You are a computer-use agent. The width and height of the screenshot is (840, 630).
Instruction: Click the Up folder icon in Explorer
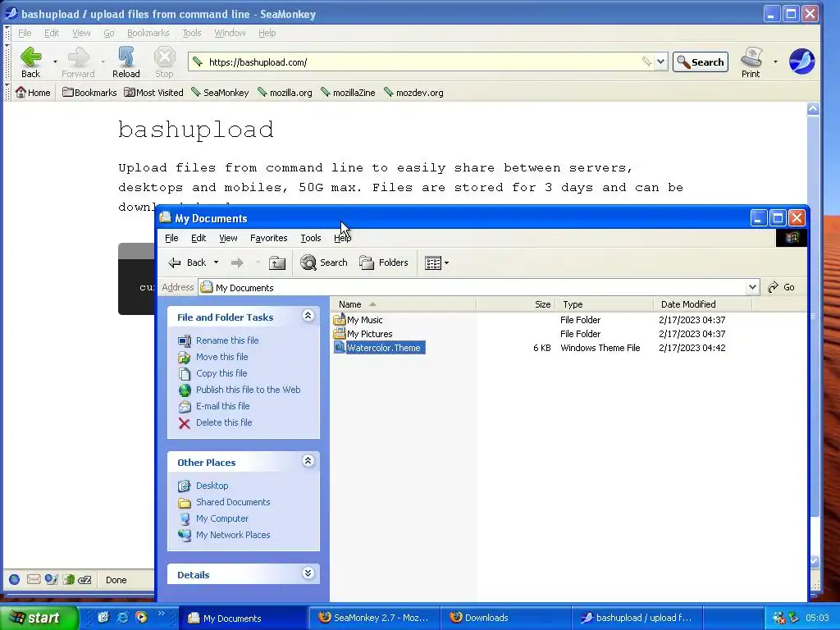[x=277, y=262]
